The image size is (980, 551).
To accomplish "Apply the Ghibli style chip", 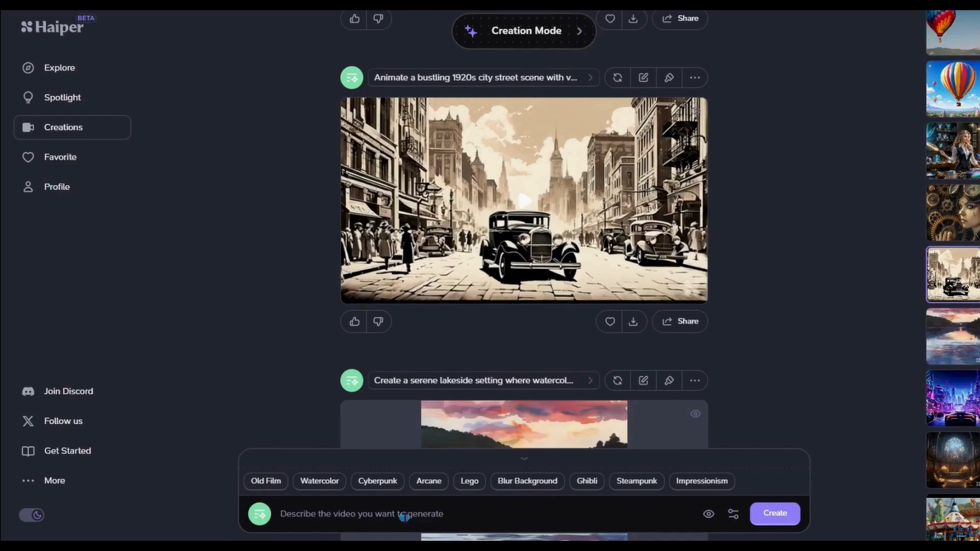I will click(586, 481).
